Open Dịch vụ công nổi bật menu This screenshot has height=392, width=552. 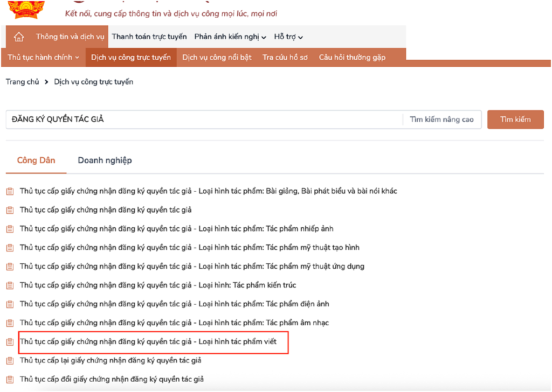pyautogui.click(x=217, y=57)
